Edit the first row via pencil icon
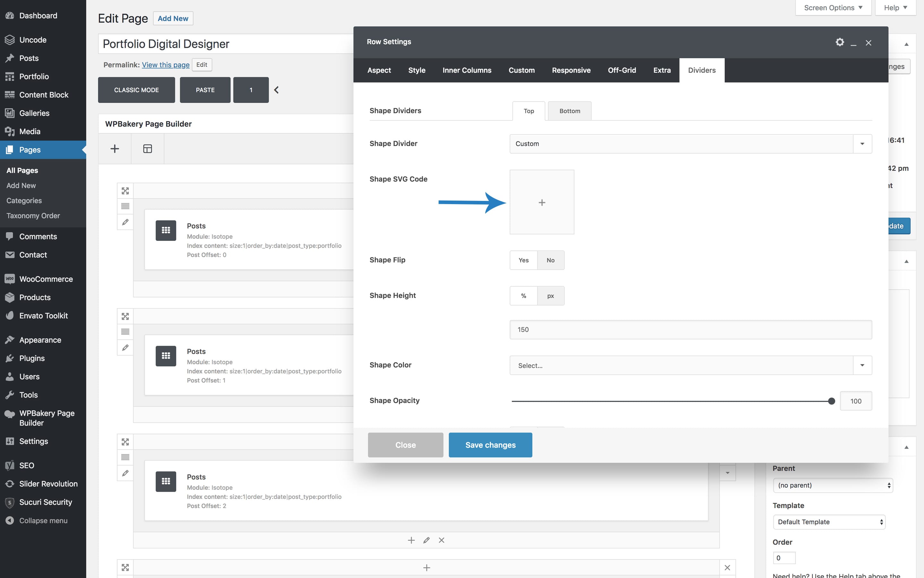This screenshot has height=578, width=924. click(x=125, y=222)
